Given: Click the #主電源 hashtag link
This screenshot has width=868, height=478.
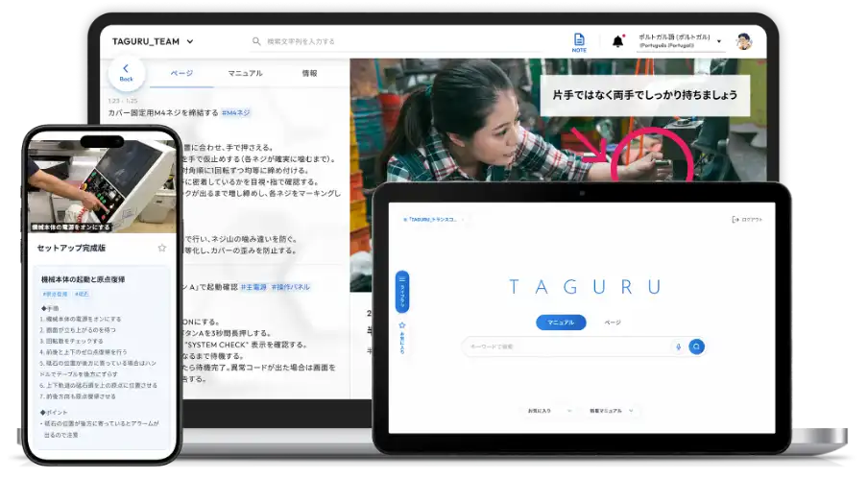Looking at the screenshot, I should (x=253, y=287).
